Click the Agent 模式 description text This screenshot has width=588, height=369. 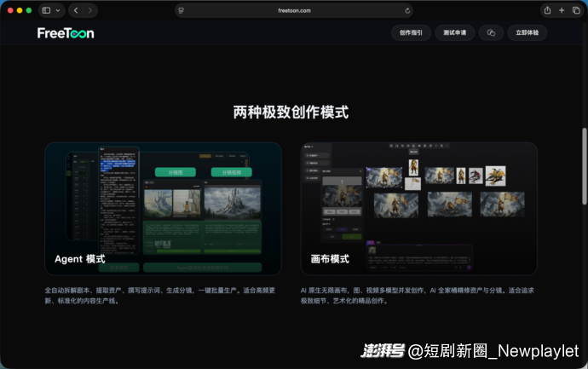(163, 295)
